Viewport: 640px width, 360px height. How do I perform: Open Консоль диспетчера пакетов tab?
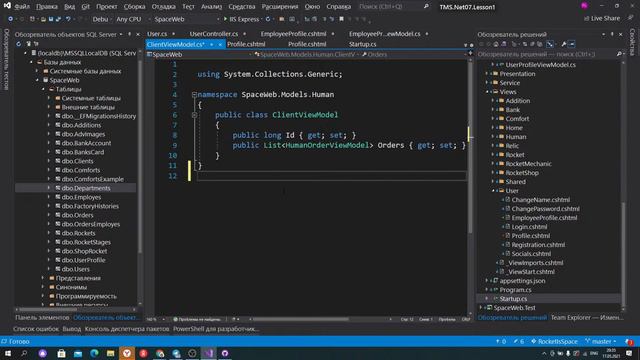127,329
